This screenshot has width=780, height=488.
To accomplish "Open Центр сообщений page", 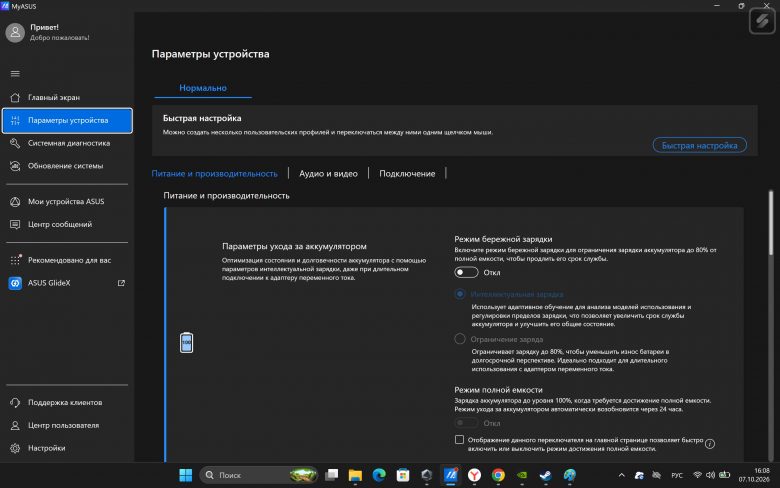I will [x=67, y=225].
